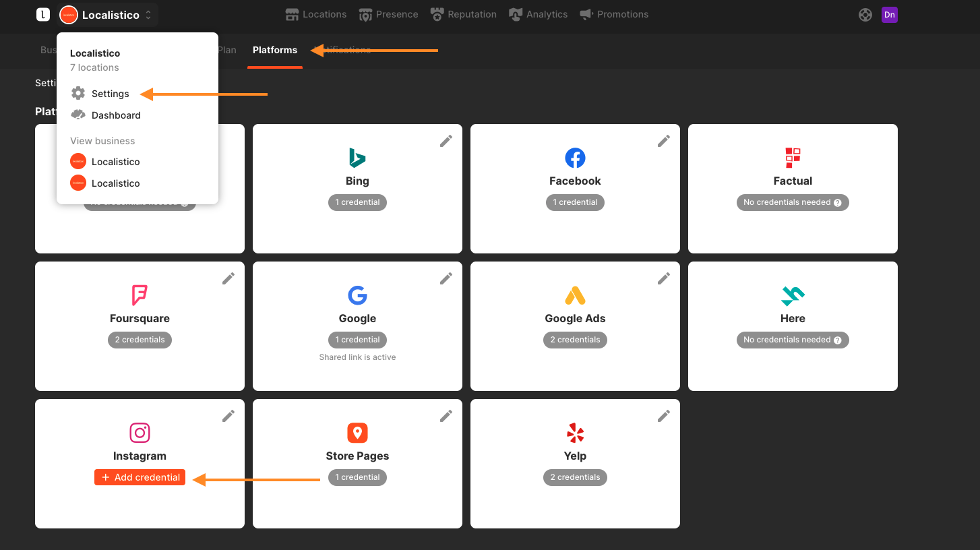The image size is (980, 550).
Task: Open the Dn user avatar menu
Action: tap(890, 14)
